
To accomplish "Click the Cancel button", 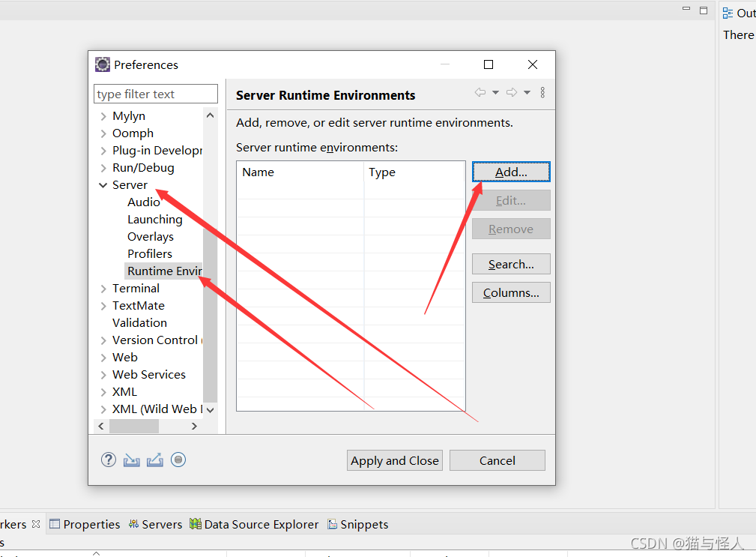I will point(497,460).
